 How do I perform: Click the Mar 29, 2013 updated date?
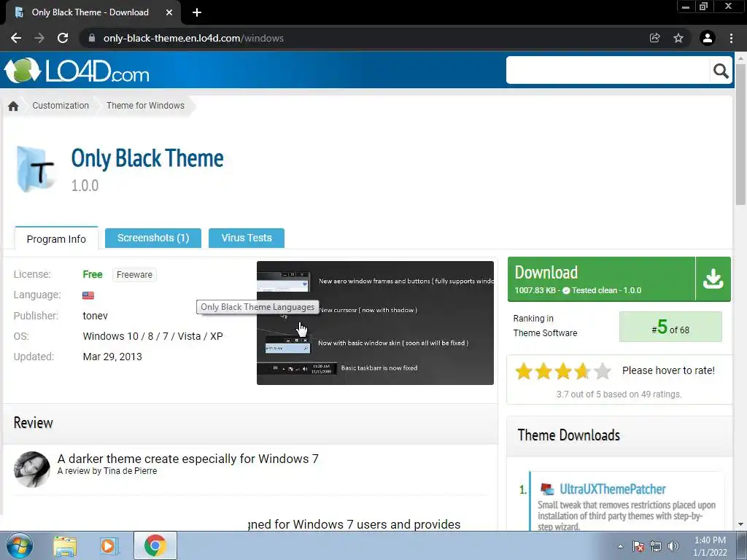click(x=112, y=357)
